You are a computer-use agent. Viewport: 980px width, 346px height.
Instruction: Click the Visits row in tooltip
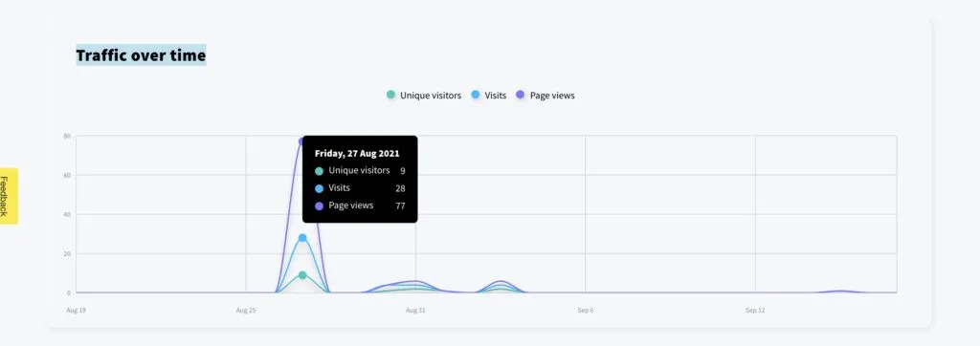click(x=360, y=188)
